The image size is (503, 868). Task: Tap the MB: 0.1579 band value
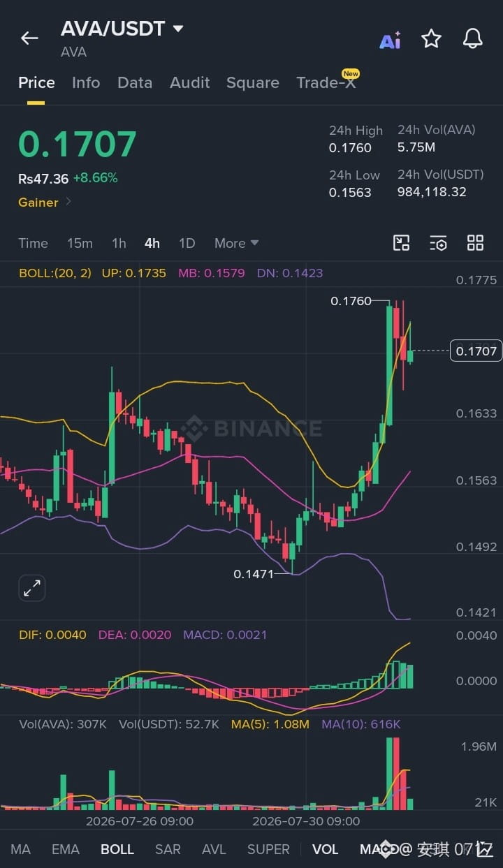(x=212, y=273)
